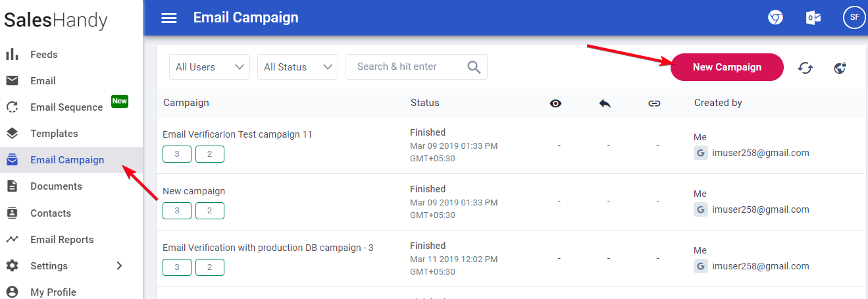Click Finished status in Email Verificarion Test row
This screenshot has width=868, height=299.
coord(428,132)
